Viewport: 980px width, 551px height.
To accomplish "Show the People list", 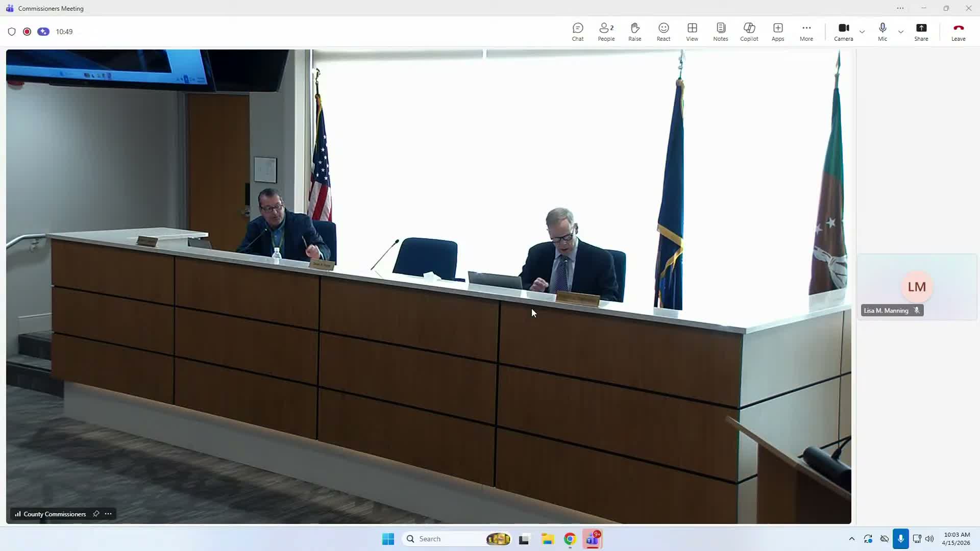I will click(606, 32).
